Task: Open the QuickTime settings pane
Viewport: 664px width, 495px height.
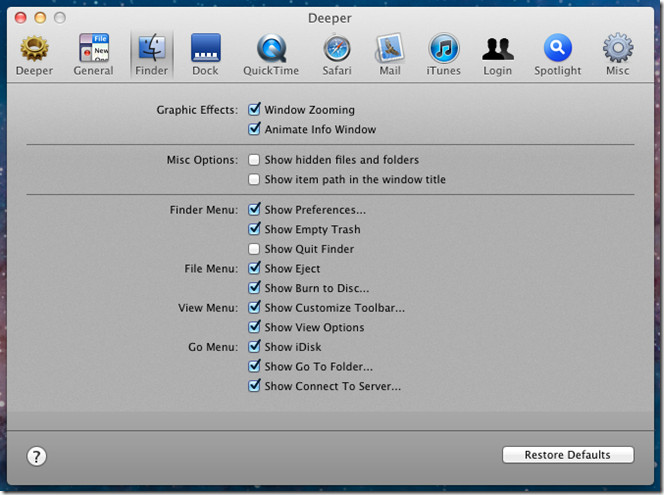Action: tap(271, 55)
